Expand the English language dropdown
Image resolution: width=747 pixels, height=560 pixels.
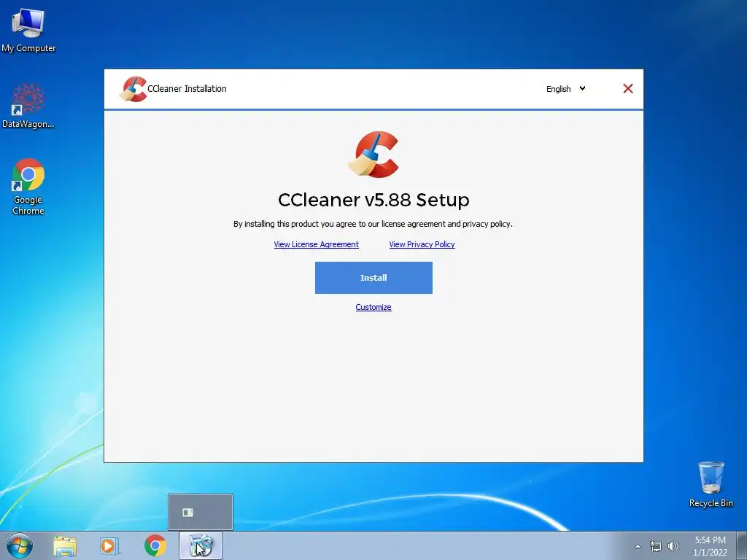pos(566,88)
